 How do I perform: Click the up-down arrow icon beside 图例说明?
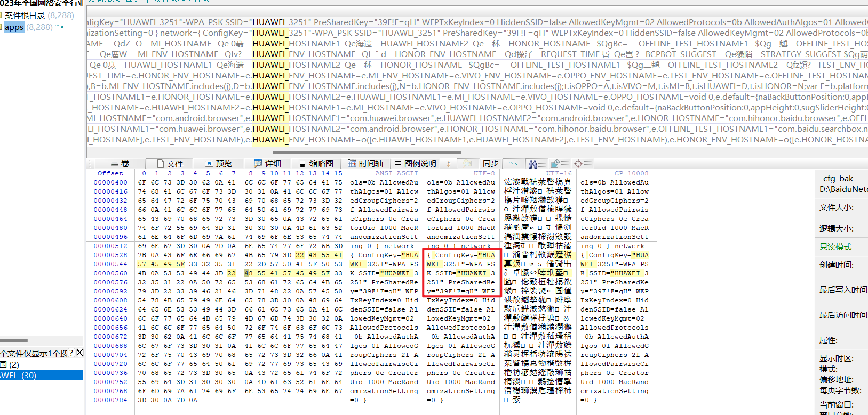449,164
